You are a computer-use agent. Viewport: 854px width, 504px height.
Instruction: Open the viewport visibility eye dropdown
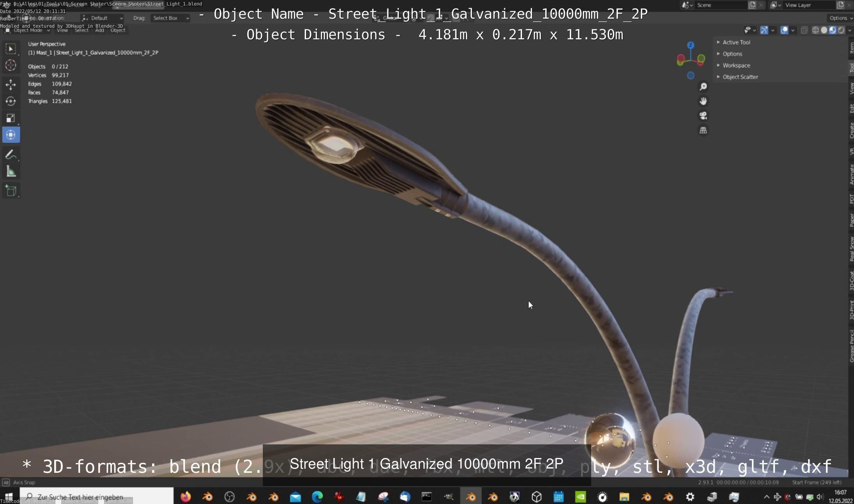click(x=750, y=30)
